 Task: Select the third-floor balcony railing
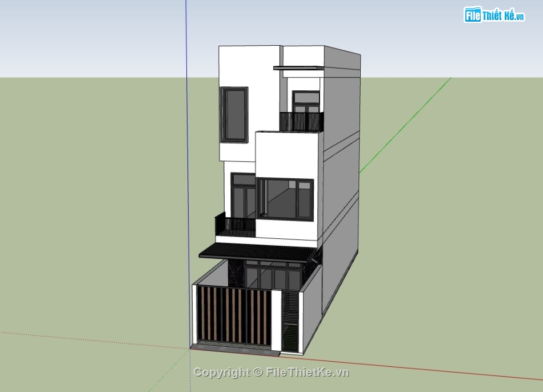tap(301, 122)
